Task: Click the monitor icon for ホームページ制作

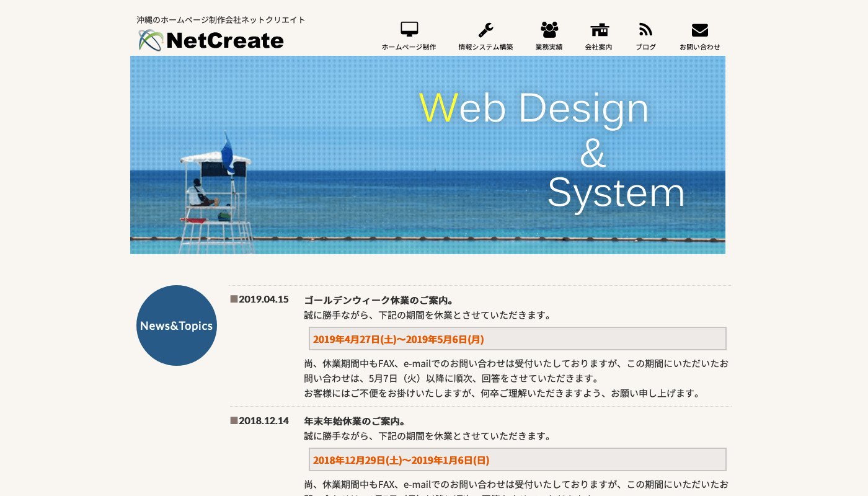Action: pos(409,29)
